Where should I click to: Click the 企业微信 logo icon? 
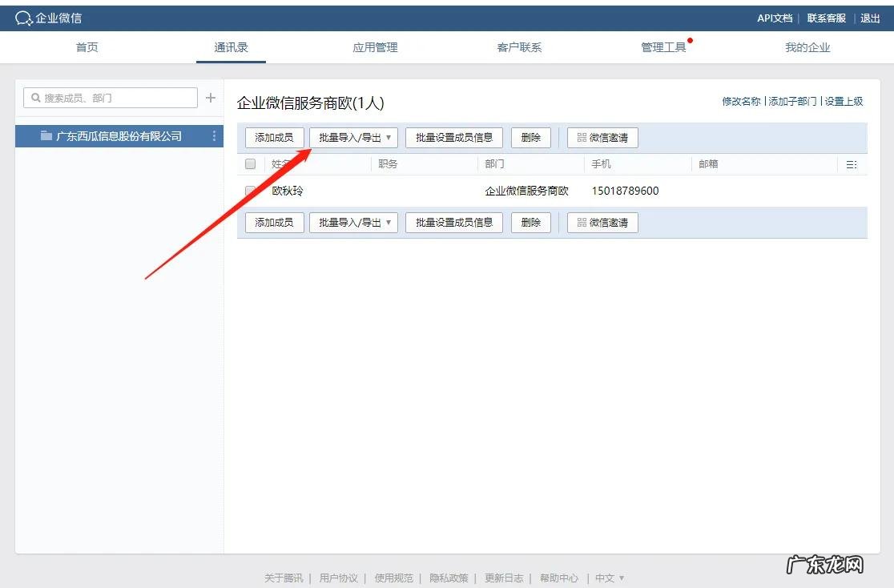(22, 17)
